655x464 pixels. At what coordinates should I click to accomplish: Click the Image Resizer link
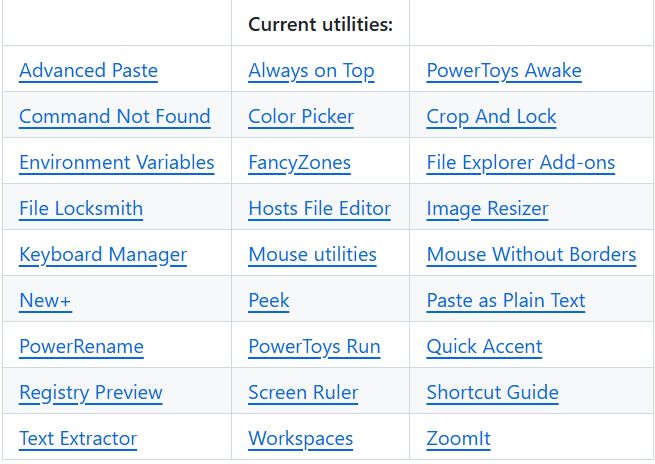(x=487, y=209)
